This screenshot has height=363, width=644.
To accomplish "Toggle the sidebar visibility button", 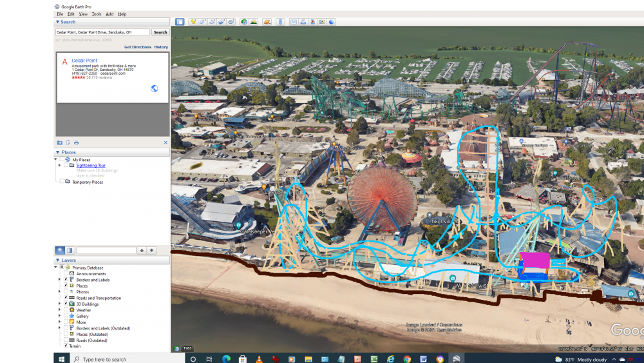I will click(180, 22).
